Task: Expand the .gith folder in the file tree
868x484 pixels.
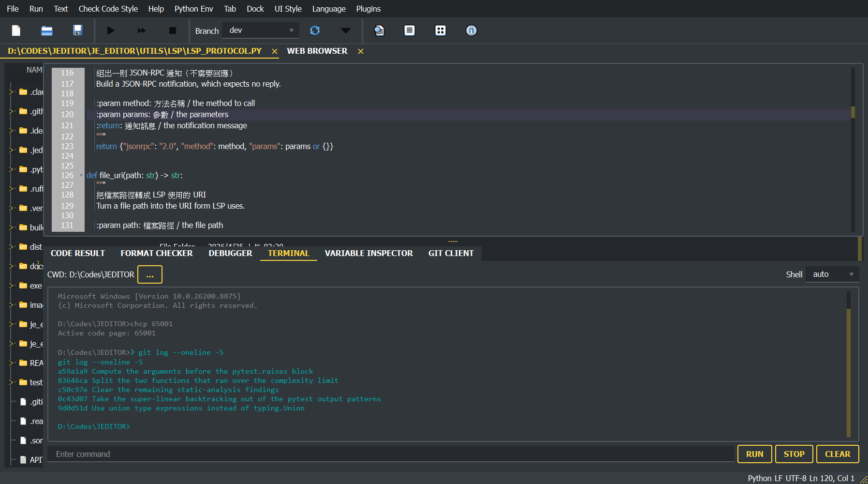Action: (x=12, y=111)
